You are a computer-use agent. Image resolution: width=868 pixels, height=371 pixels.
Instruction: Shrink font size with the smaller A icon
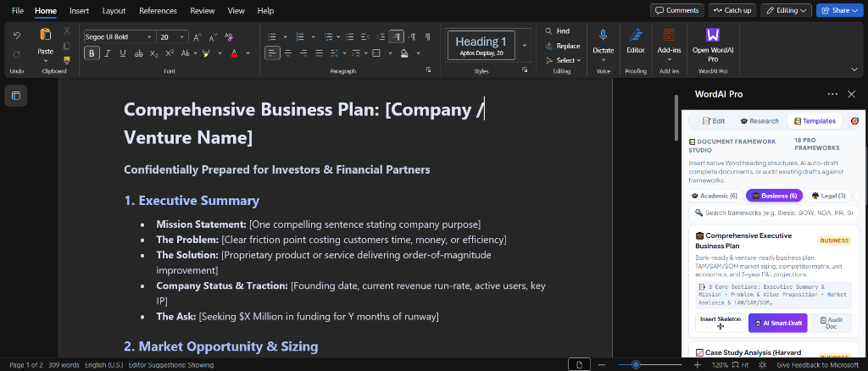[x=213, y=37]
